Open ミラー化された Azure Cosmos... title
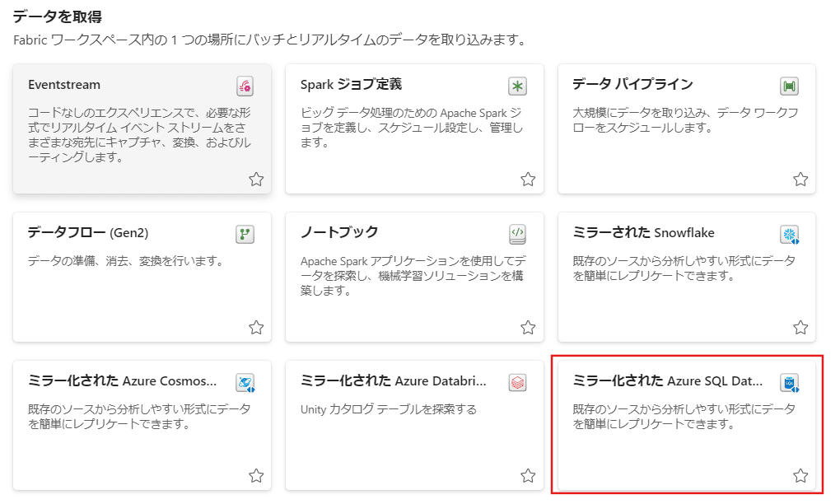 122,380
